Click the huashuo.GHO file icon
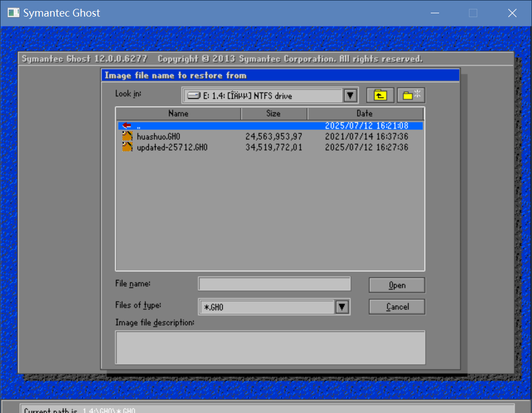 click(127, 137)
